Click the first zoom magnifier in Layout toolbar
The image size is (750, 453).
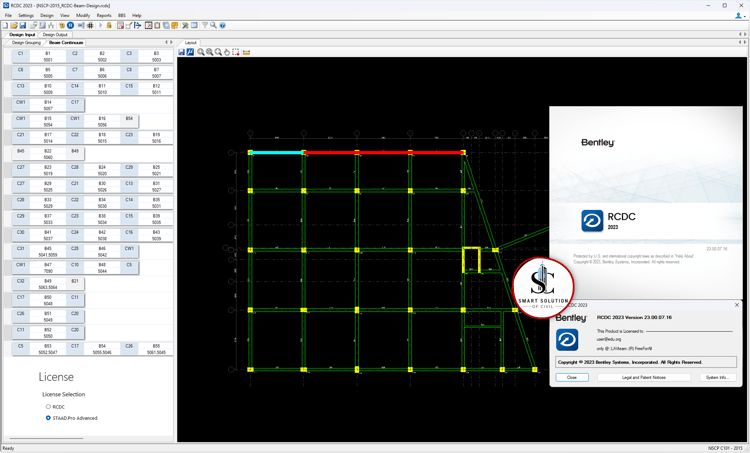(x=201, y=52)
